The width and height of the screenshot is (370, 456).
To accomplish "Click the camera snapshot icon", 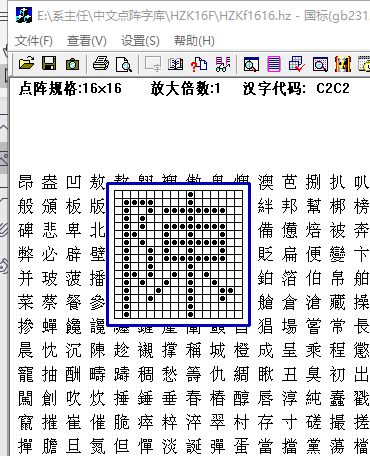I will [72, 63].
